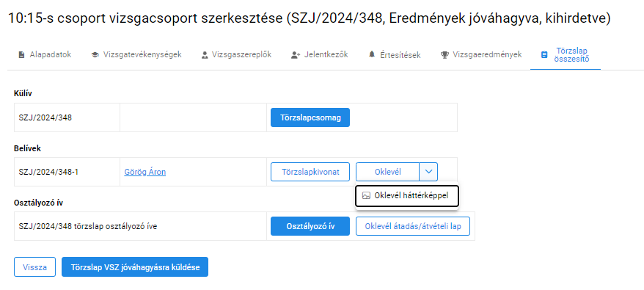The height and width of the screenshot is (290, 644).
Task: Select Oklevél háttérképpel menu option
Action: point(407,196)
